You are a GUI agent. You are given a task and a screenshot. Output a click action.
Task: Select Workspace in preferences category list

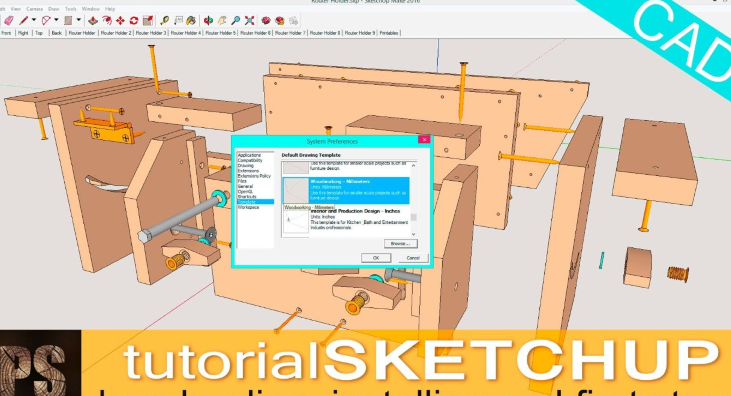coord(248,207)
